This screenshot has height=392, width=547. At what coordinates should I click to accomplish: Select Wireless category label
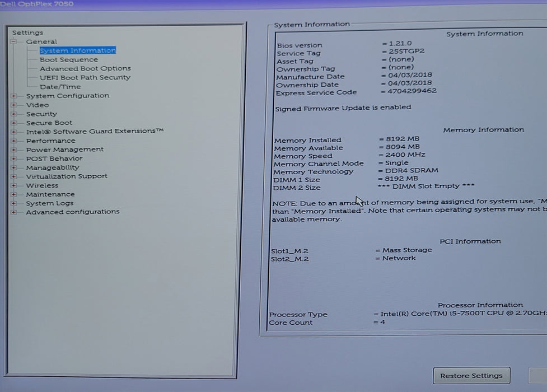42,186
